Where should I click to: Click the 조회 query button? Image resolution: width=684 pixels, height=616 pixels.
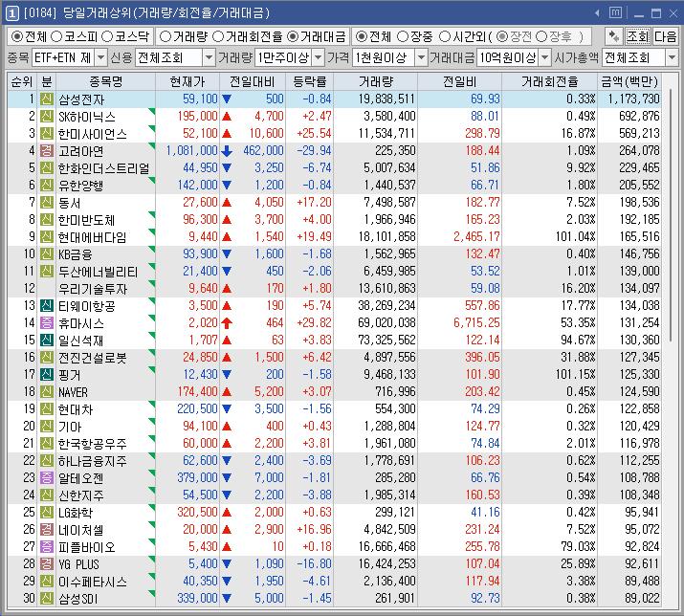[638, 36]
